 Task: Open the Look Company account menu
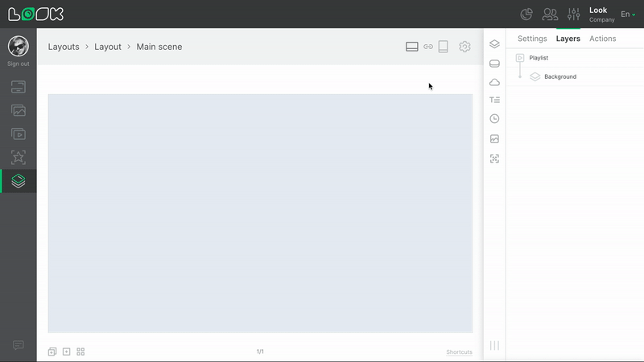pyautogui.click(x=601, y=14)
